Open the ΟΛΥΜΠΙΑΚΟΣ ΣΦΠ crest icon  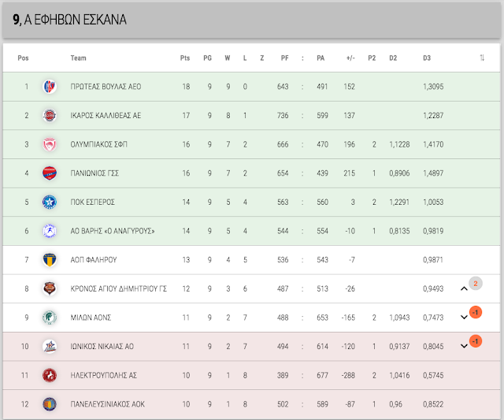pyautogui.click(x=50, y=144)
